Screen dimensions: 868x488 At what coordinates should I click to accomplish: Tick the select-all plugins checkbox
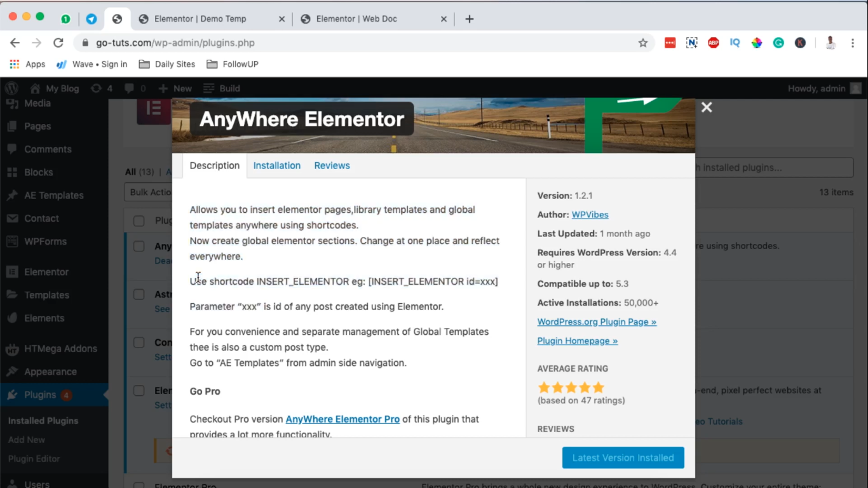pos(139,220)
